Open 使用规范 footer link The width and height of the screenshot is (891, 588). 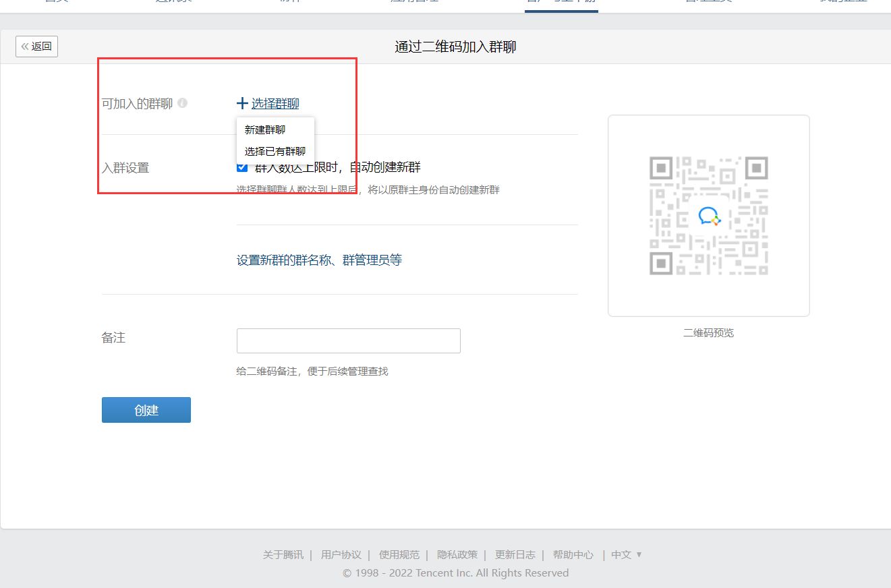click(399, 554)
